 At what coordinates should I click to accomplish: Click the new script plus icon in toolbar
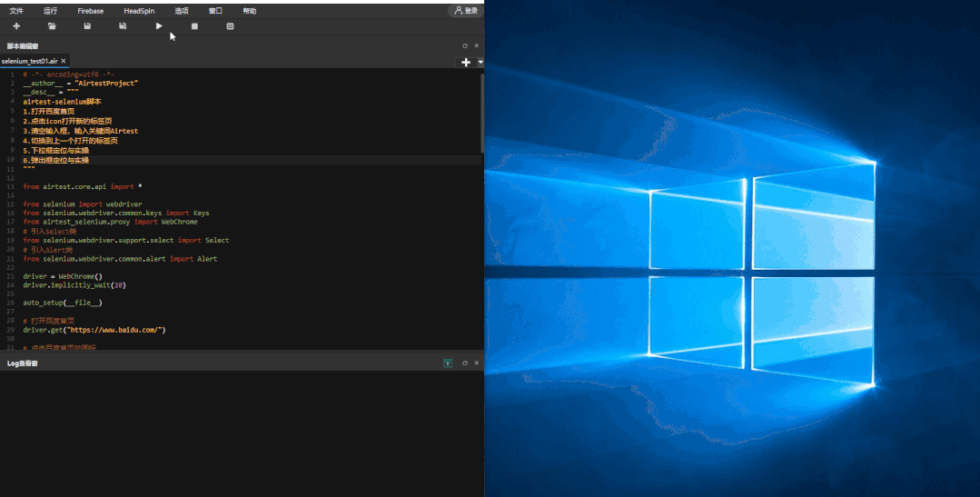(x=16, y=26)
